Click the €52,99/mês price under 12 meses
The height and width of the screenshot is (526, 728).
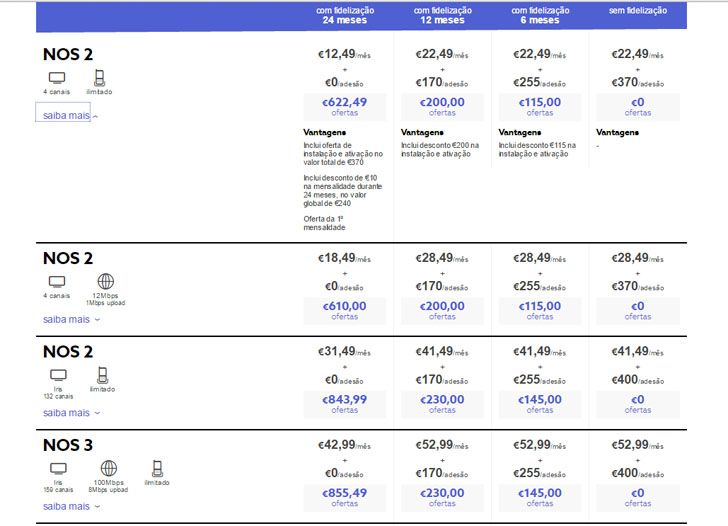pos(442,445)
